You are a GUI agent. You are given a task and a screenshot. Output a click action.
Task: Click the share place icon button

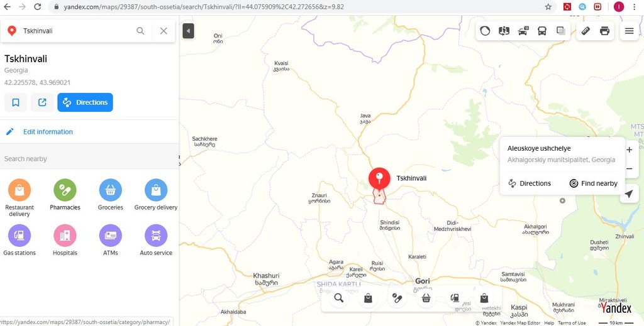(x=42, y=102)
